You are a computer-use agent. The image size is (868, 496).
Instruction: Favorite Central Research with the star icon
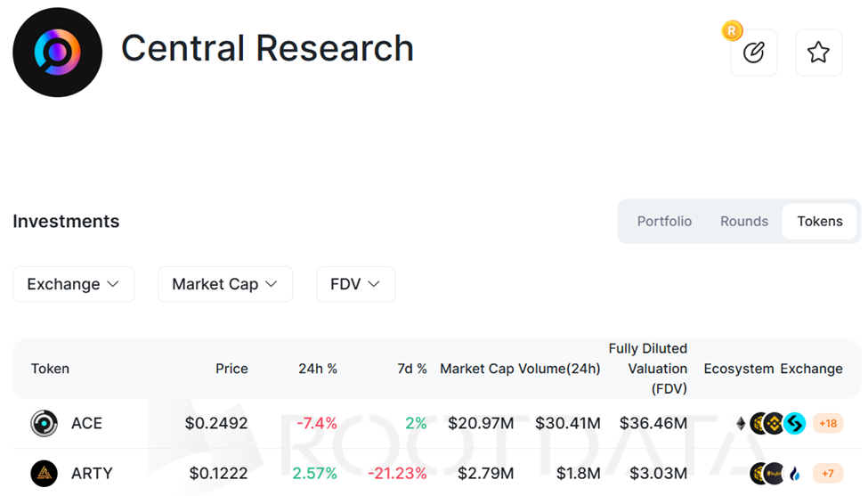(818, 53)
